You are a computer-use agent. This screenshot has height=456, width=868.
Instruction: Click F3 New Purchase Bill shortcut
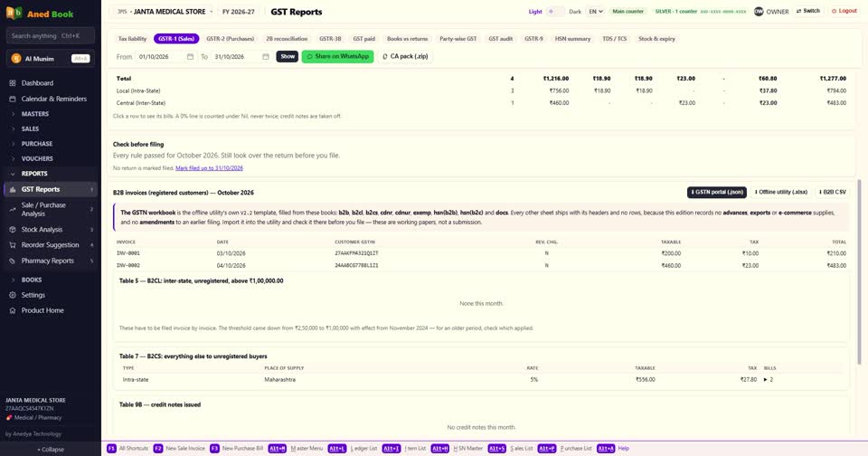(x=237, y=449)
